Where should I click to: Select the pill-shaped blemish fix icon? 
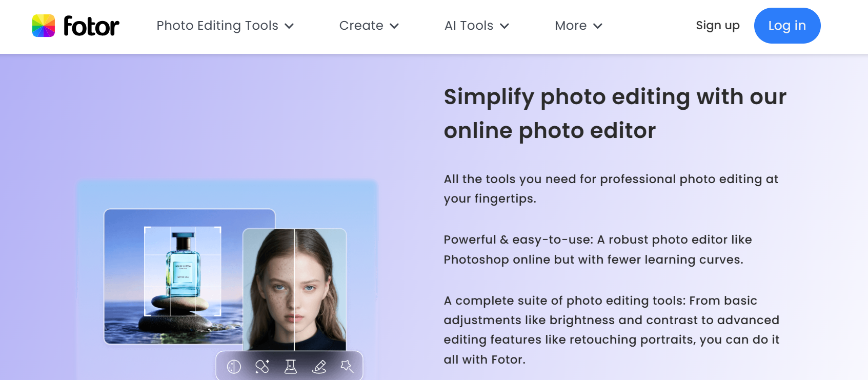click(262, 366)
